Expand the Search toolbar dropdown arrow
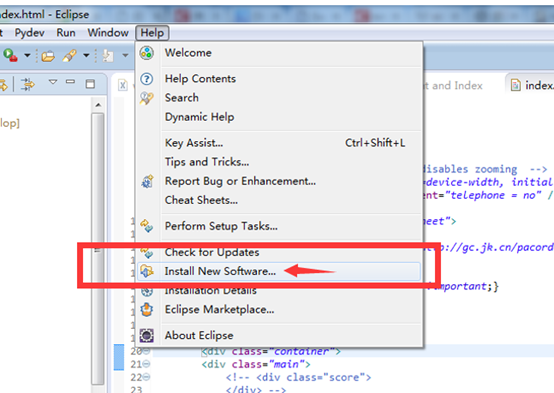This screenshot has width=554, height=393. pos(86,55)
